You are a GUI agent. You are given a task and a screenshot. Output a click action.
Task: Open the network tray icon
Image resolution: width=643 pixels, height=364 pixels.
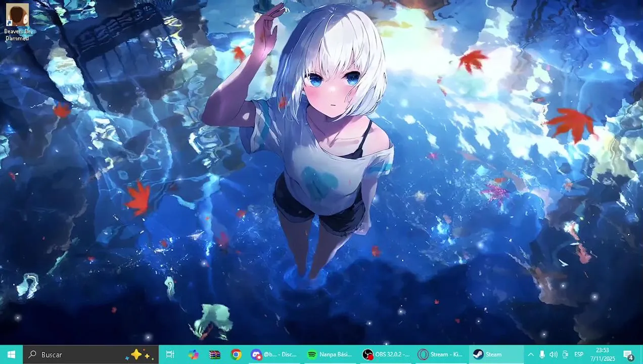(x=565, y=354)
